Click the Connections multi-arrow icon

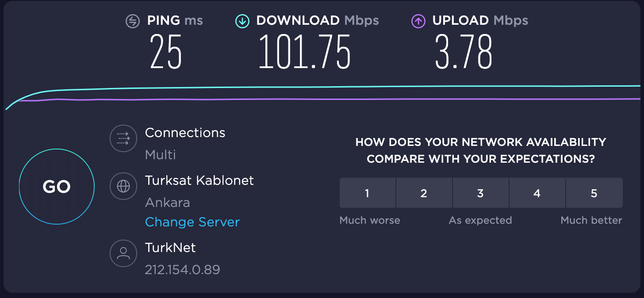click(123, 139)
